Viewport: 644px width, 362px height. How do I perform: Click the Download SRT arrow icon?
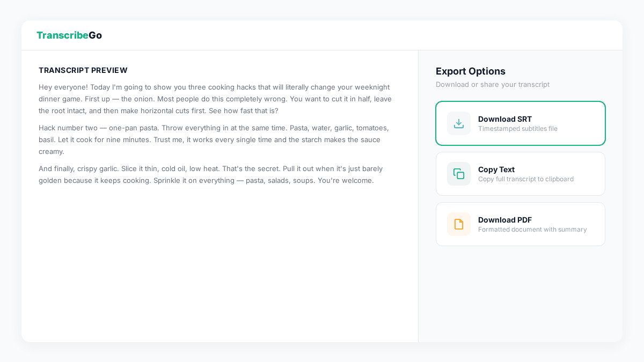pos(459,123)
